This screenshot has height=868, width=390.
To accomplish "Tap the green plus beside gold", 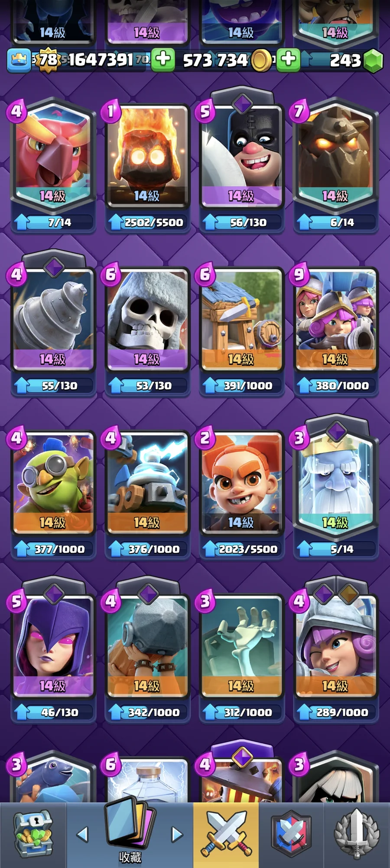I will tap(288, 59).
